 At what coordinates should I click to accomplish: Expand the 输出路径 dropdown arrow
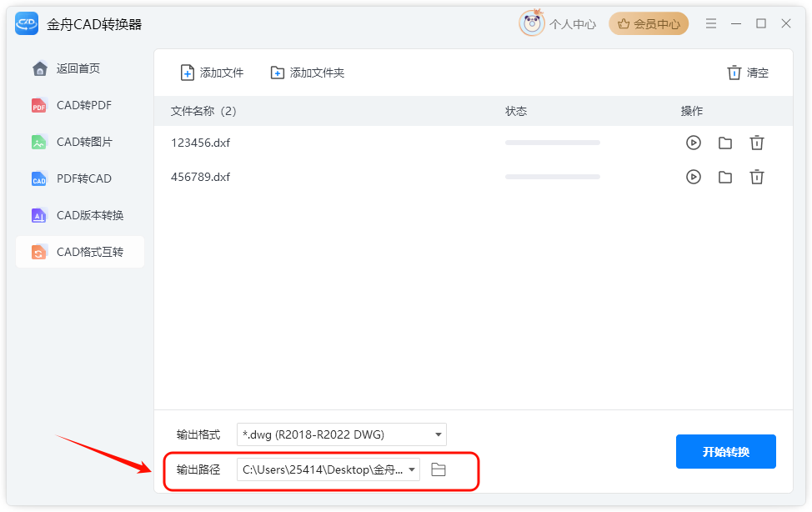coord(412,469)
